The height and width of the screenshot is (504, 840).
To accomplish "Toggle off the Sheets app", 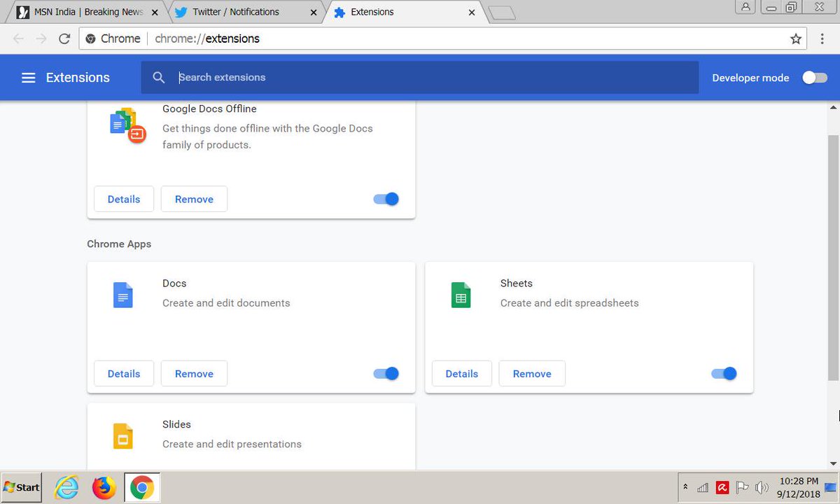I will point(724,374).
